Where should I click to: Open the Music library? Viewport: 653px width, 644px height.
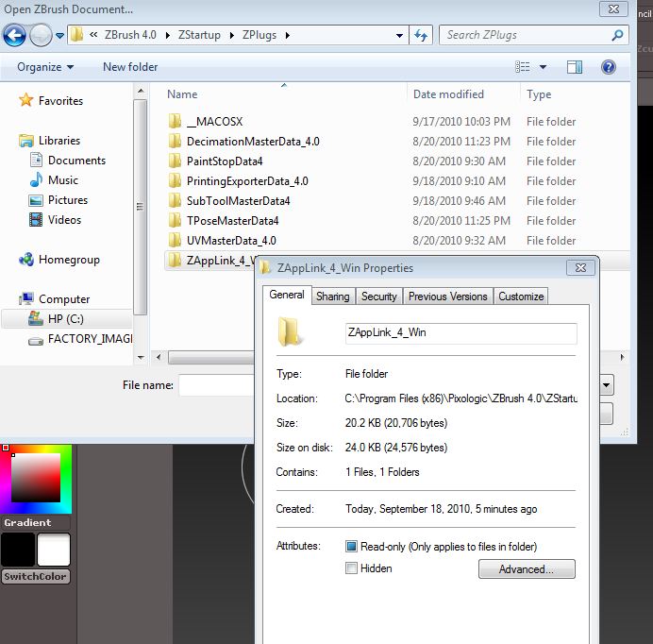54,180
